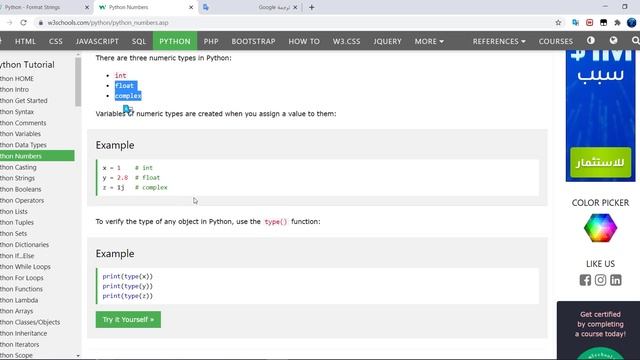
Task: Click the highlighted 'float' list item
Action: click(124, 86)
